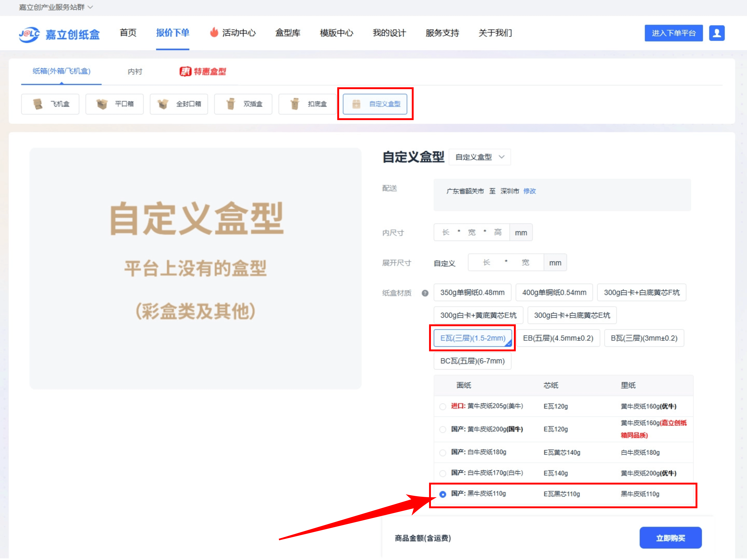Click the 长 field of 内尺寸
This screenshot has width=747, height=560.
point(446,232)
